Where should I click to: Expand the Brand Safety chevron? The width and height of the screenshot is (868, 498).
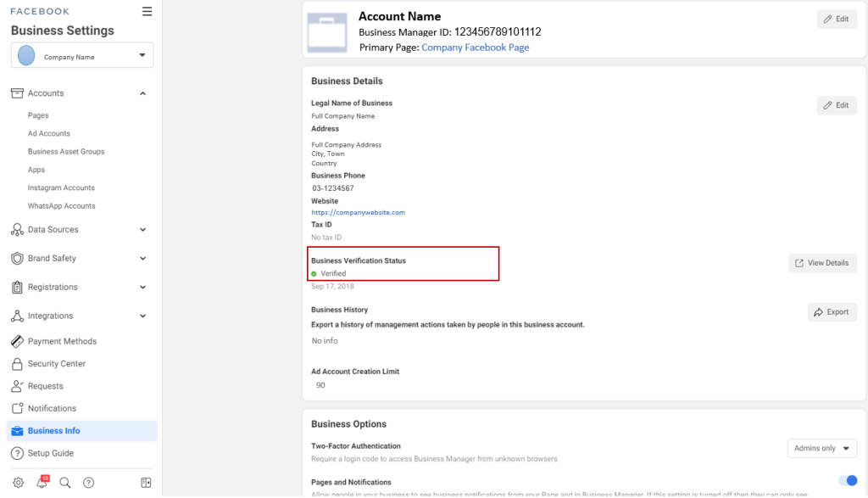[142, 258]
